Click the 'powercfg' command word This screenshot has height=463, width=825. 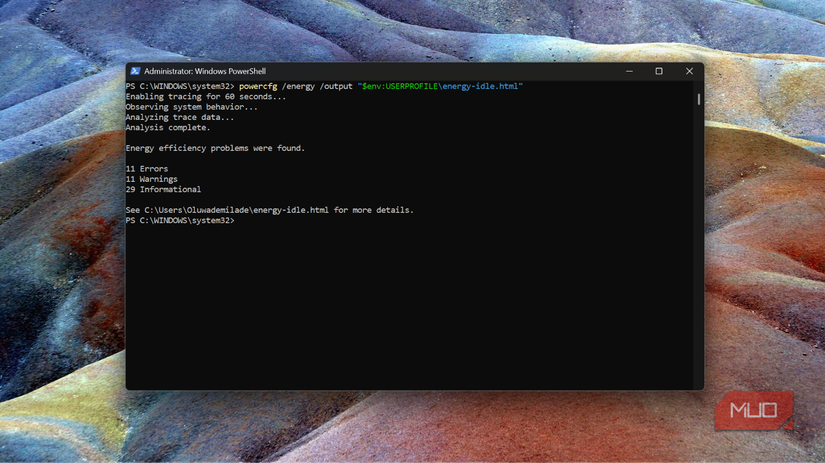258,86
